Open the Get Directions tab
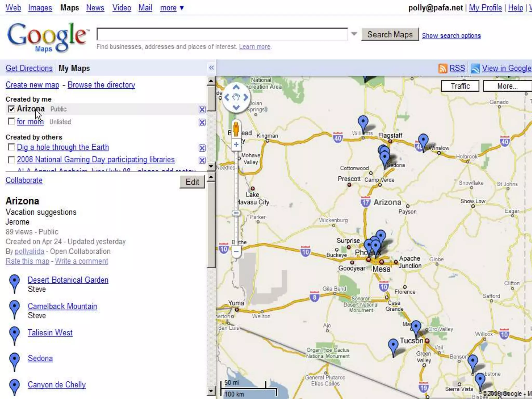This screenshot has height=399, width=532. click(x=29, y=68)
